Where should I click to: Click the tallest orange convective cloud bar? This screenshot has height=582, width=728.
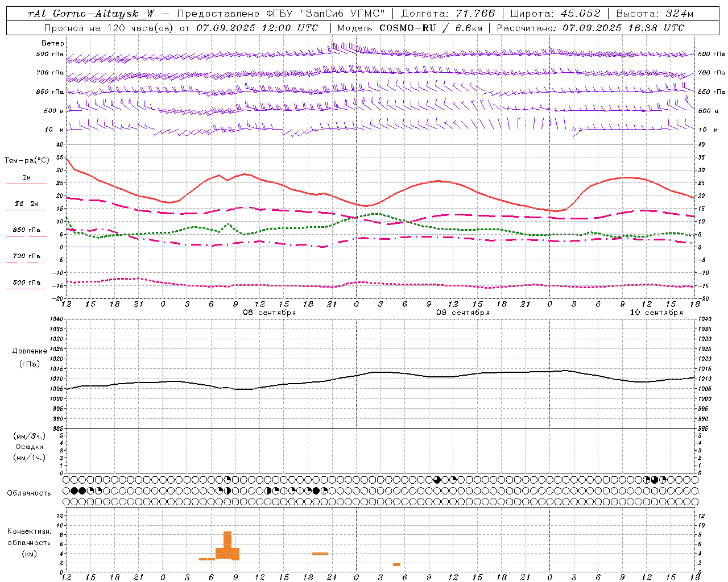click(227, 546)
